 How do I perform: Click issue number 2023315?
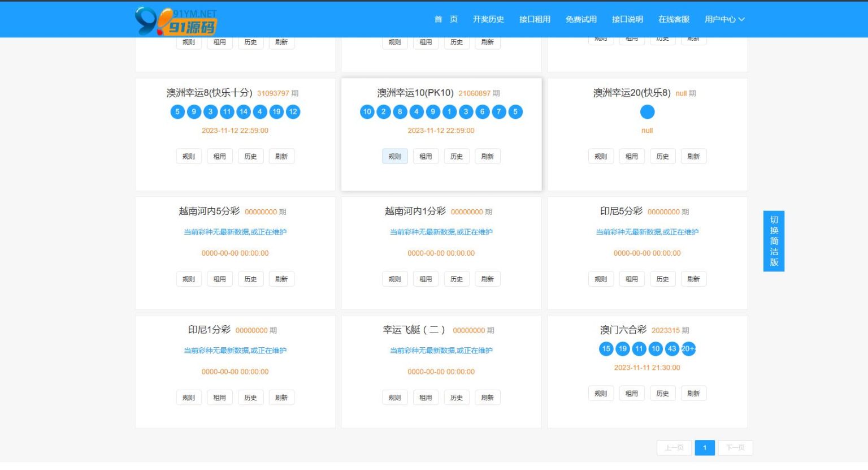pos(666,330)
